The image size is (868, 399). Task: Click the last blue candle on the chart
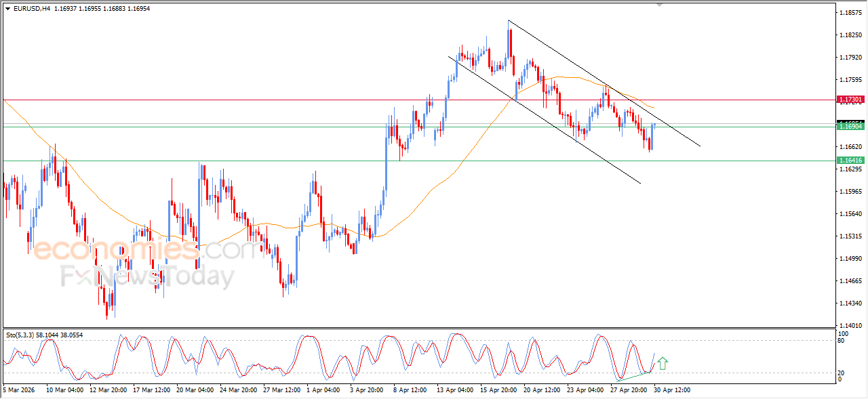(654, 125)
